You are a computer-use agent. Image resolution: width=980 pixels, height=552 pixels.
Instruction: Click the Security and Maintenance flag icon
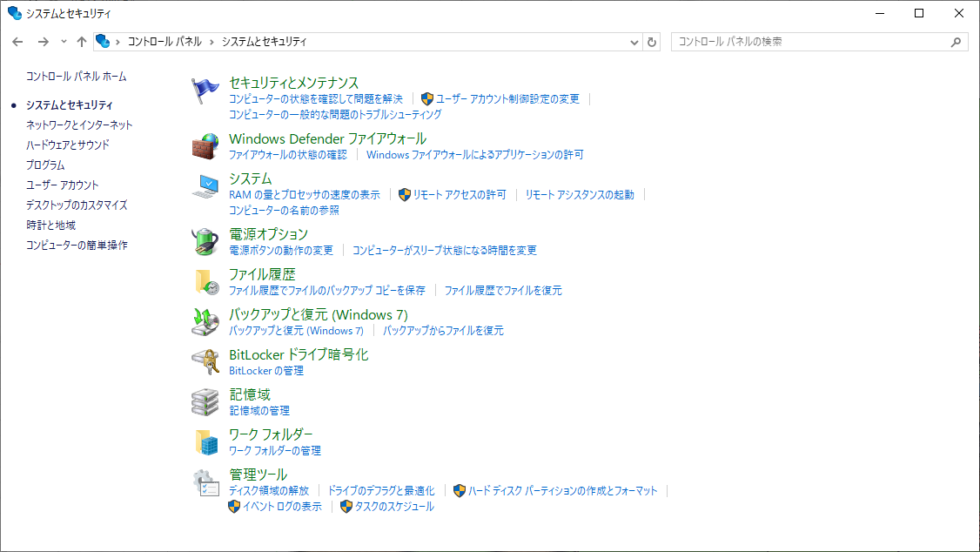(x=205, y=91)
